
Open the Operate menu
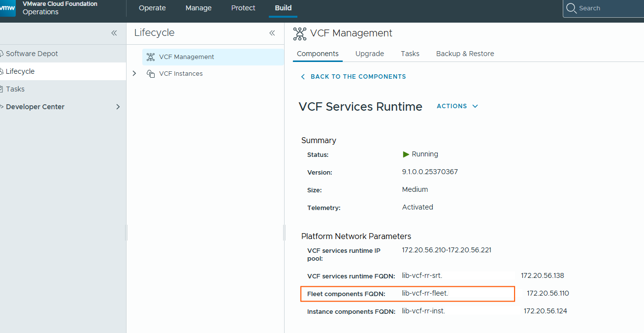[x=152, y=8]
